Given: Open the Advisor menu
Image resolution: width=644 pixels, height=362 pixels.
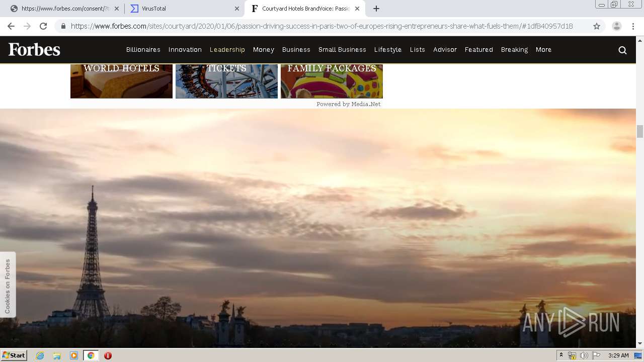Looking at the screenshot, I should [x=445, y=50].
